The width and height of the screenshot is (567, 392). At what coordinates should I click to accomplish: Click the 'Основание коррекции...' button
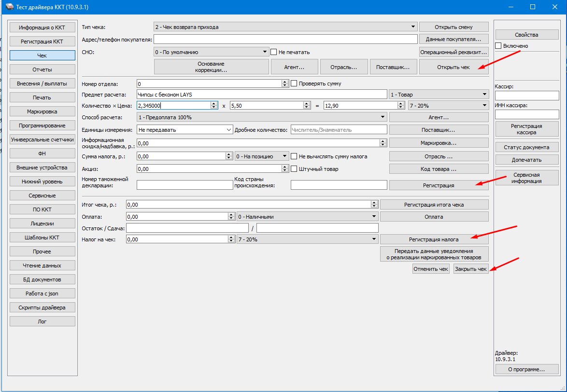212,67
